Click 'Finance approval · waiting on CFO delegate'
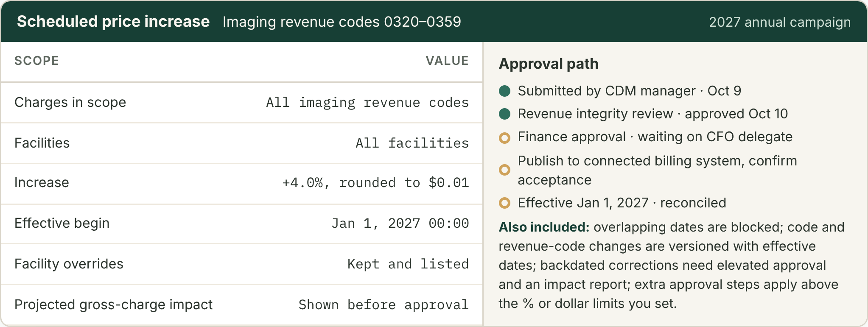868x327 pixels. tap(655, 137)
